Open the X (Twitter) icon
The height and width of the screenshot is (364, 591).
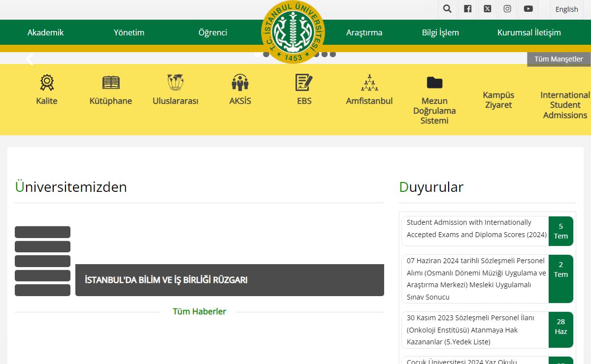pyautogui.click(x=487, y=9)
